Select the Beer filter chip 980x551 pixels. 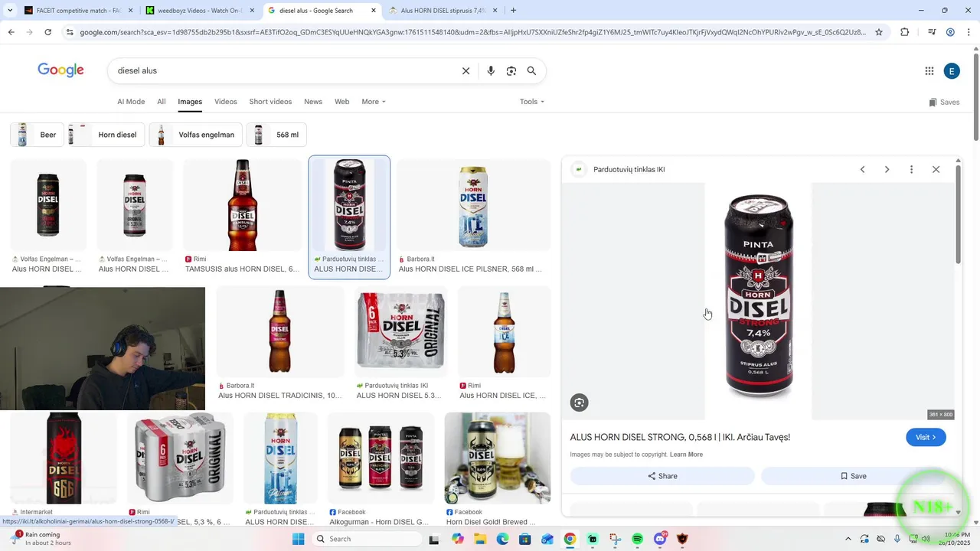[37, 135]
